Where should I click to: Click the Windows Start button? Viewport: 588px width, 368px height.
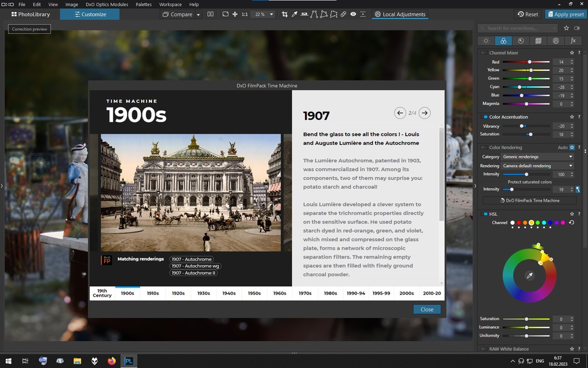[8, 361]
